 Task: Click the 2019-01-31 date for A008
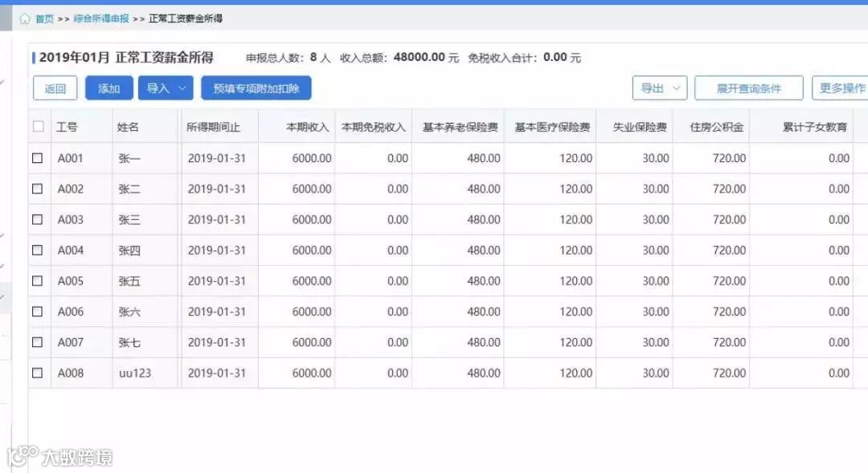click(x=216, y=373)
